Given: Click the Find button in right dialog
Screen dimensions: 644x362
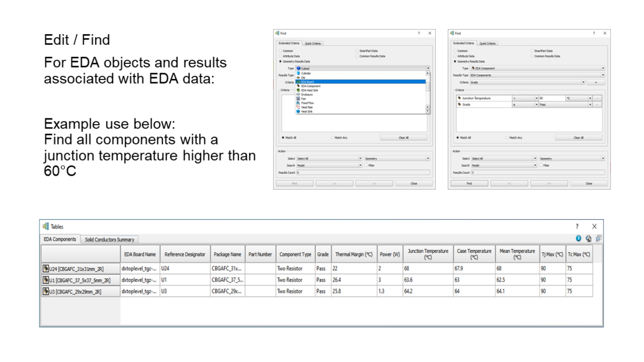Looking at the screenshot, I should coord(469,183).
